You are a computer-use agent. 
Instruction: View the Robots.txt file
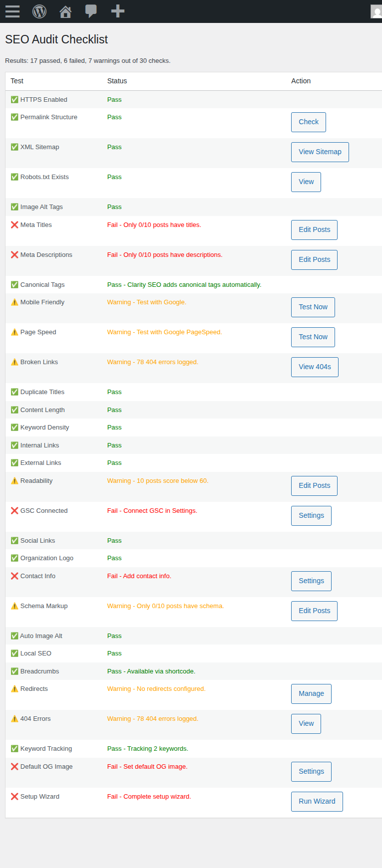306,182
